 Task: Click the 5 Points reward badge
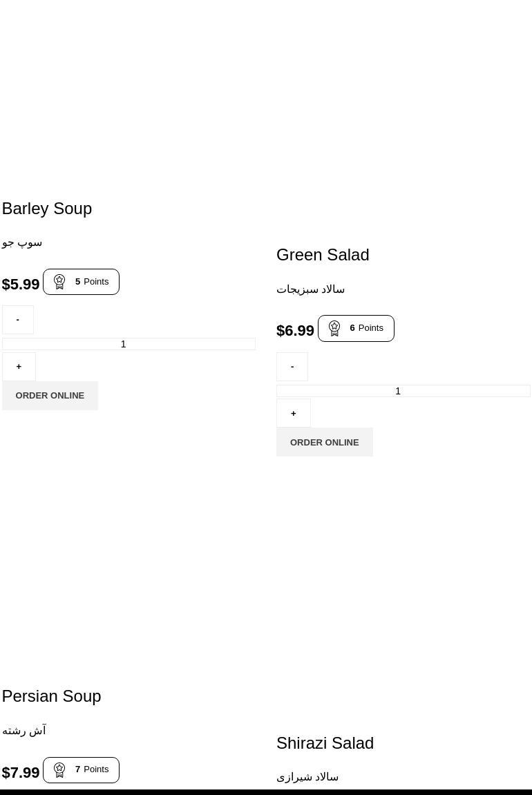pos(91,282)
